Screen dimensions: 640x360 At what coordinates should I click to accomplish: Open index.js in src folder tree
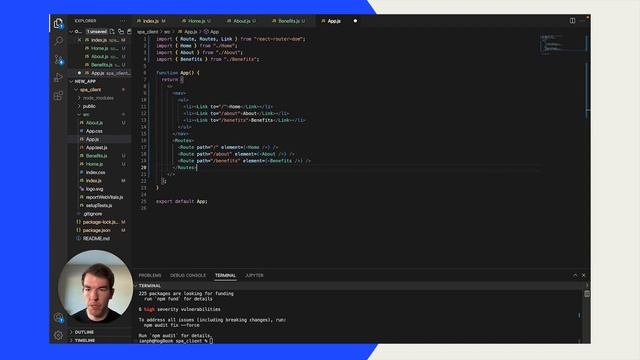coord(93,180)
